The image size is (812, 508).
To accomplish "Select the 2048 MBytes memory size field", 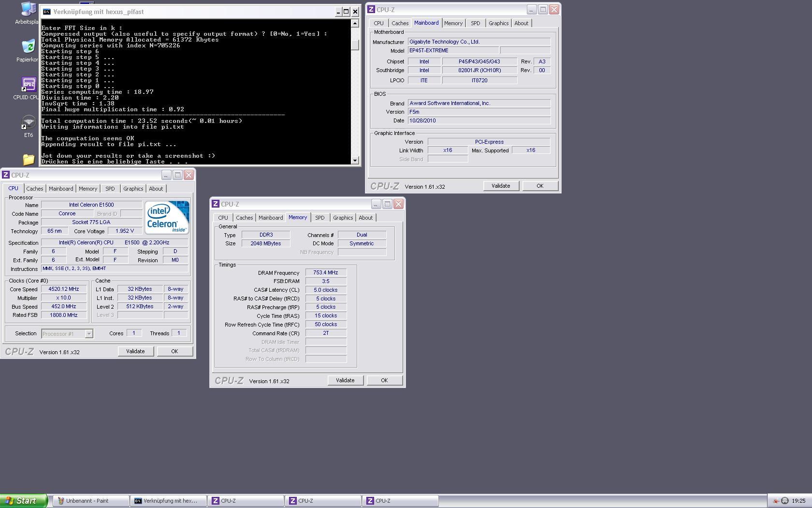I will (266, 243).
